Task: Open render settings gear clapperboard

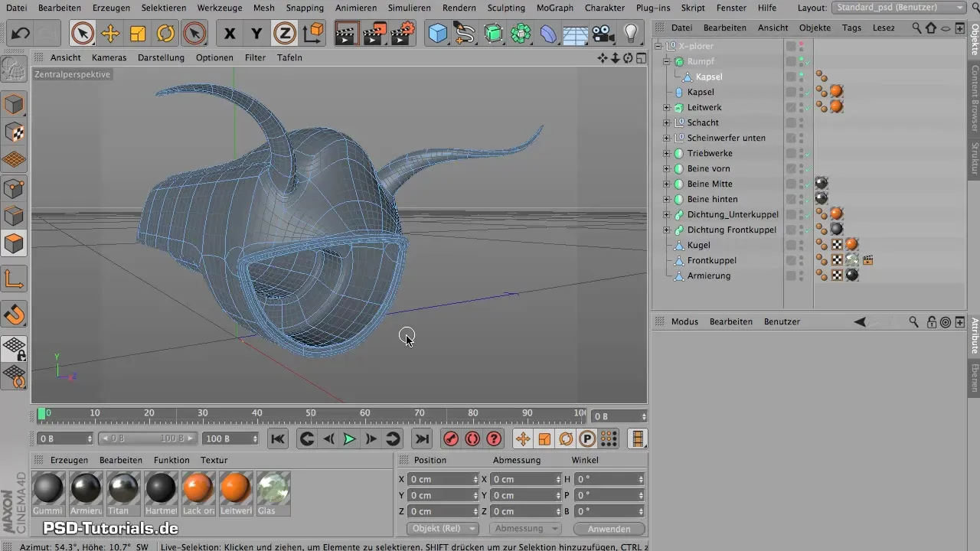Action: click(403, 34)
